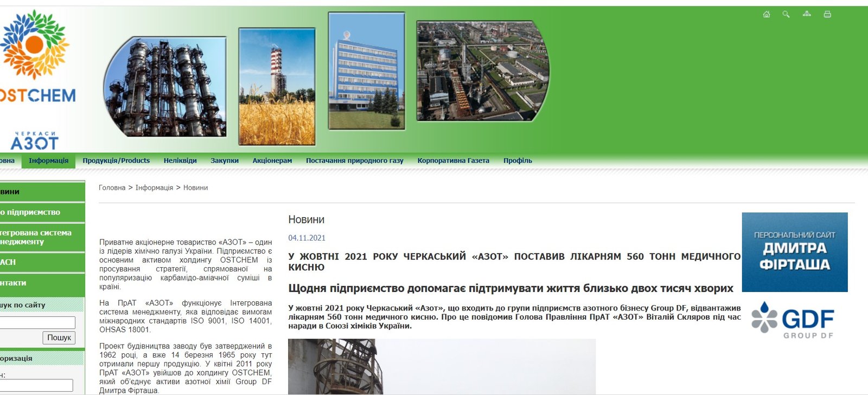This screenshot has width=868, height=395.
Task: Open the sitemap icon in the header
Action: 807,14
